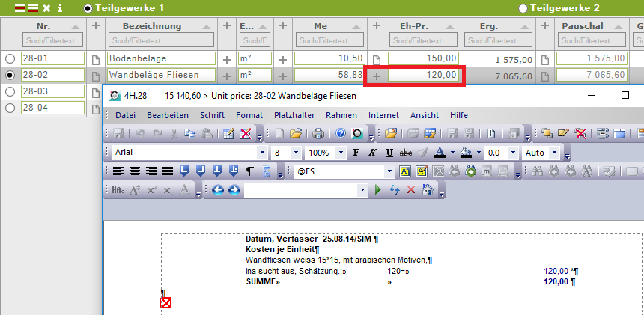
Task: Click the home icon in navigation toolbar
Action: pos(427,190)
